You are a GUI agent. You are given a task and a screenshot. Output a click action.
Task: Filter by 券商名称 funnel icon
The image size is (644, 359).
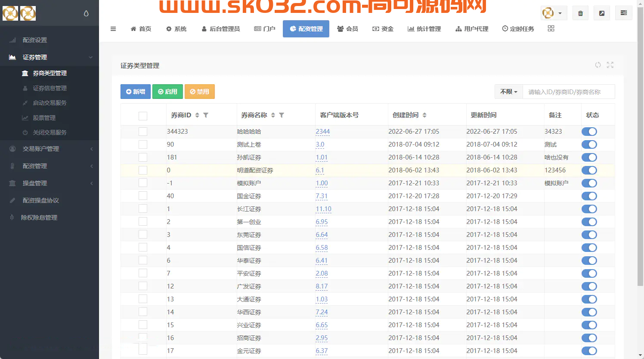click(282, 115)
